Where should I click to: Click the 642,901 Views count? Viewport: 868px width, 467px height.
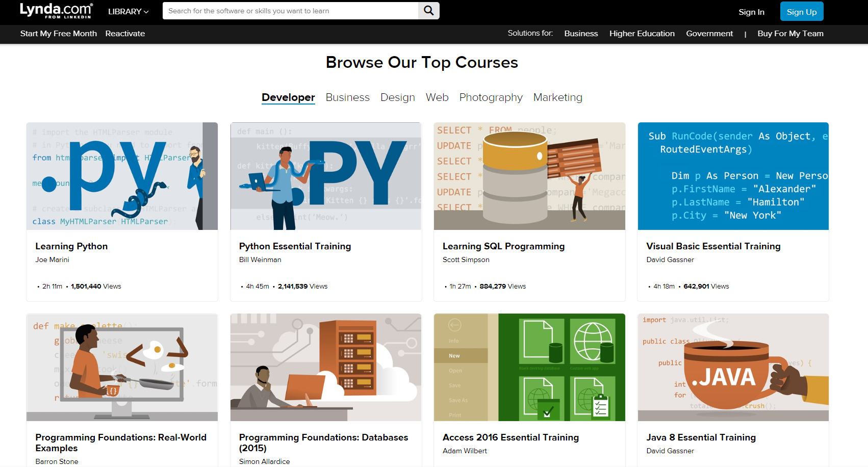(706, 287)
